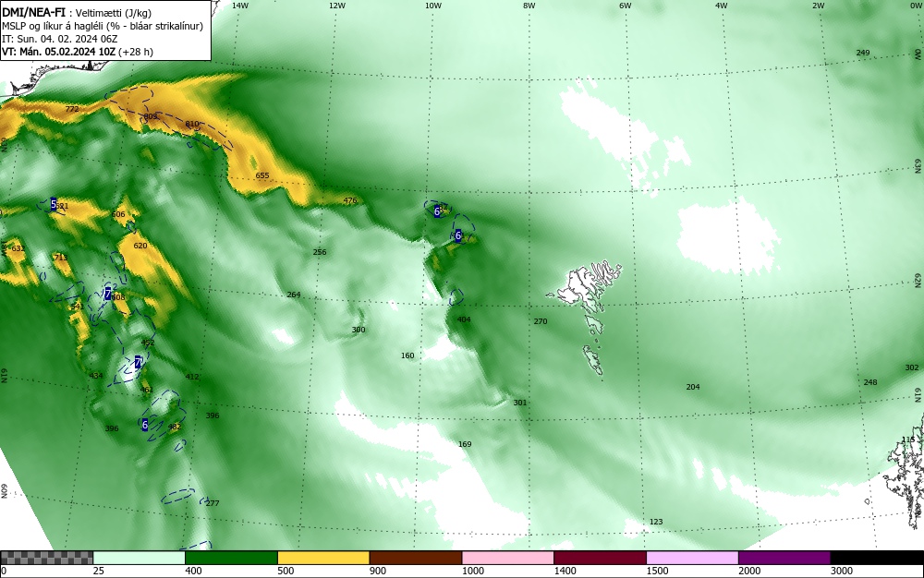Select the '6W' longitude label
The height and width of the screenshot is (578, 924).
click(x=626, y=6)
